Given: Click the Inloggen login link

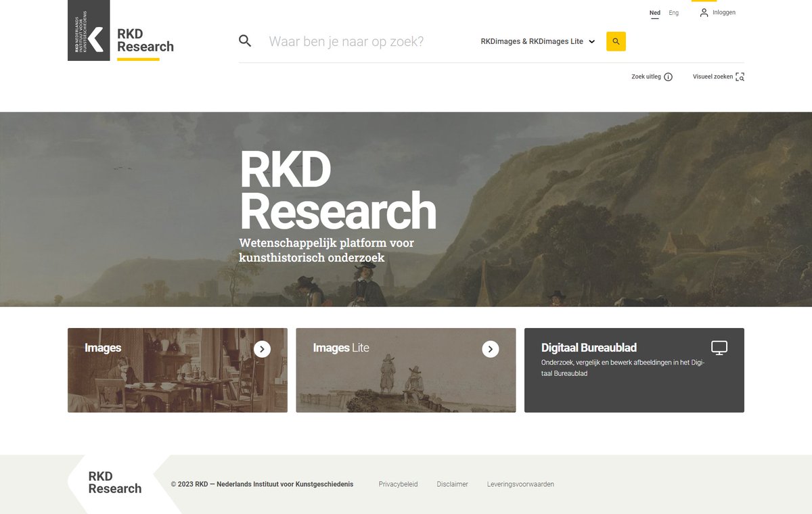Looking at the screenshot, I should tap(724, 12).
